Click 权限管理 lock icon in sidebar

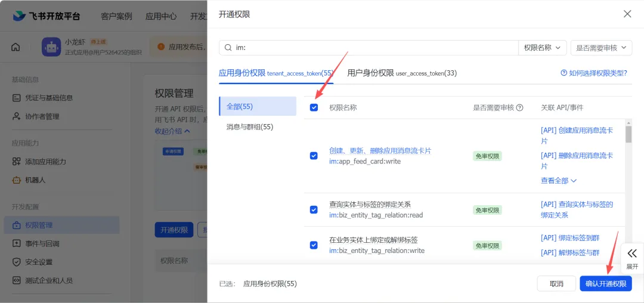coord(17,225)
